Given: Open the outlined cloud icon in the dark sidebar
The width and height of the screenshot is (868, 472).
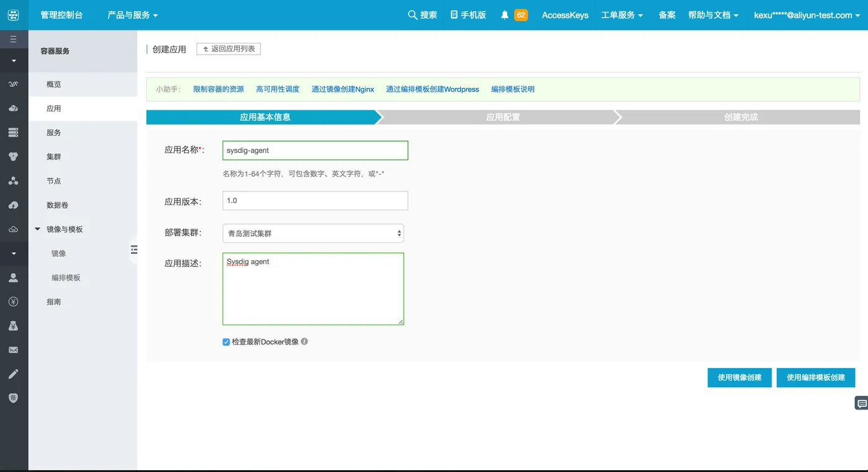Looking at the screenshot, I should tap(14, 229).
